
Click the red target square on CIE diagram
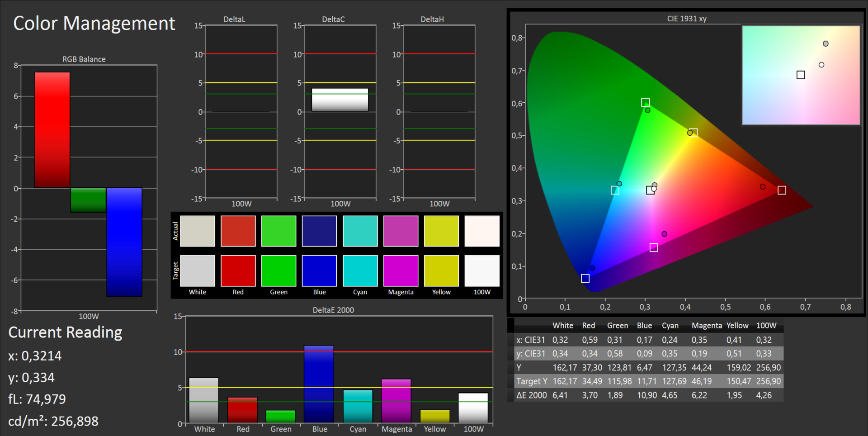(x=782, y=190)
